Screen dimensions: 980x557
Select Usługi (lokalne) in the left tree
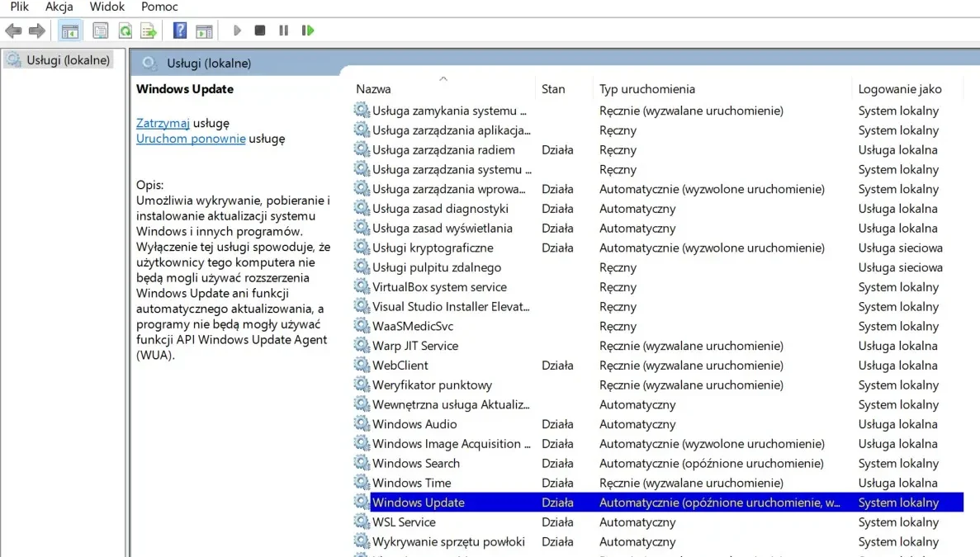(x=62, y=59)
